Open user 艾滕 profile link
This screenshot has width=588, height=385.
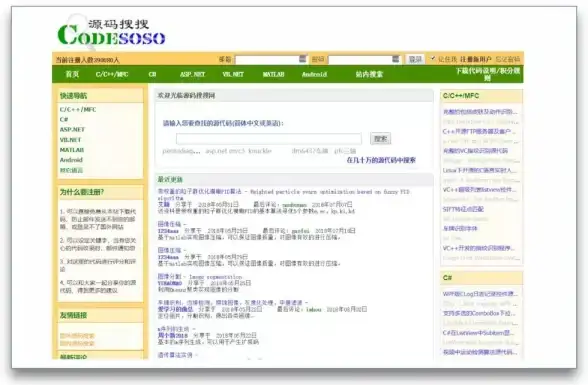(x=164, y=204)
